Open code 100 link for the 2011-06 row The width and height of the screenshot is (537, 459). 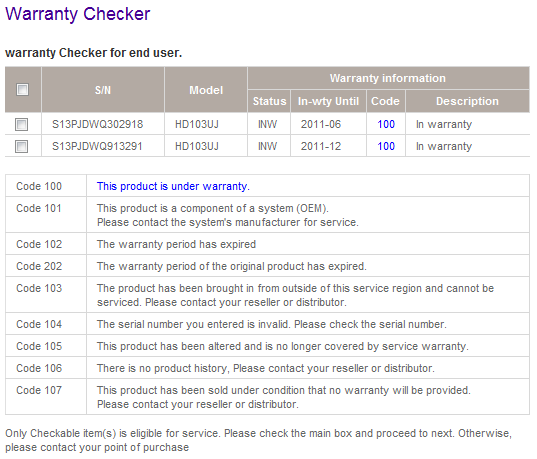click(x=386, y=124)
